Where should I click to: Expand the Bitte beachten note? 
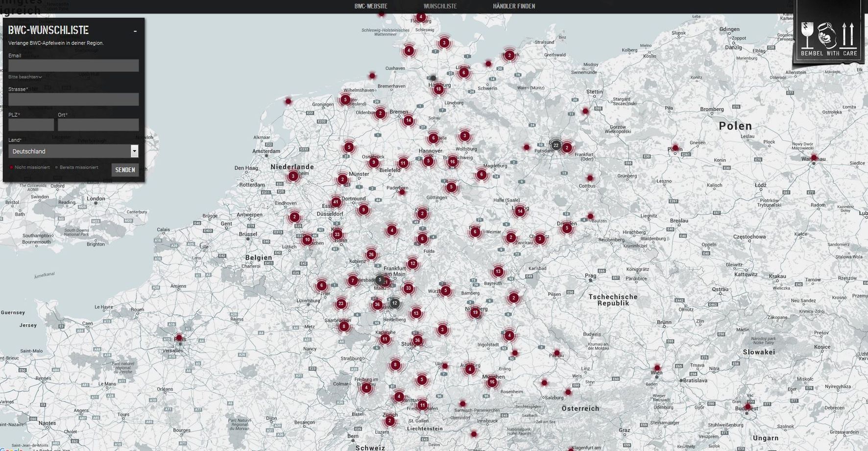pos(25,77)
